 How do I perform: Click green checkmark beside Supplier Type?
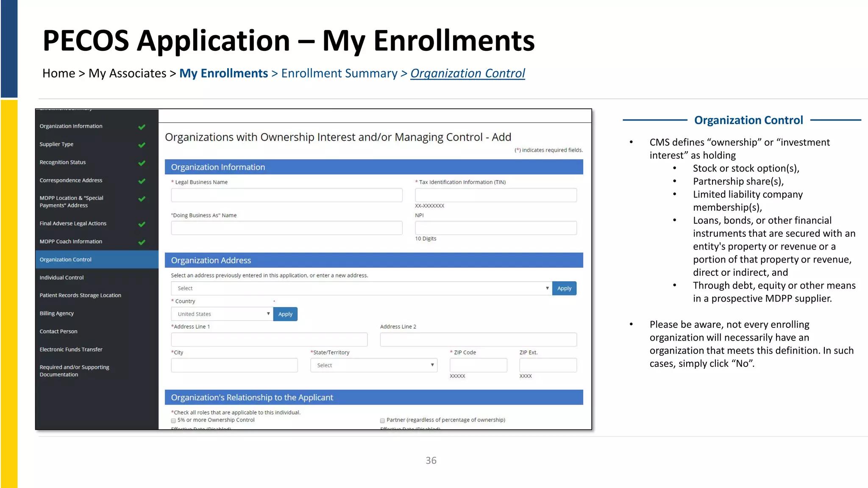point(142,145)
